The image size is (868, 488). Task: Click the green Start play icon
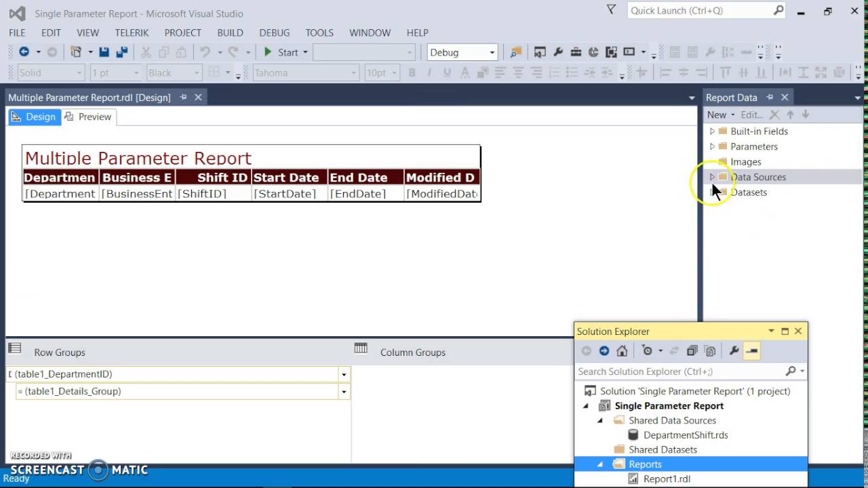(268, 52)
